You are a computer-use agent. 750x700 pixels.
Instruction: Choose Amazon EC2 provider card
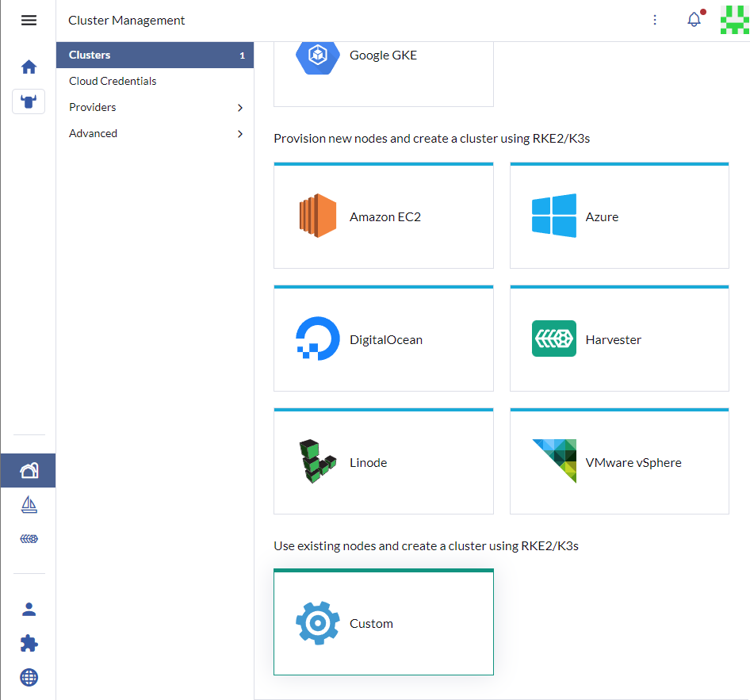point(383,216)
